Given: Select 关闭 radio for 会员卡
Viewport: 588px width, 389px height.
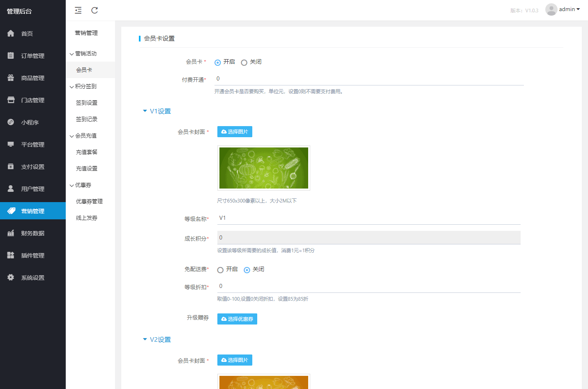Looking at the screenshot, I should [244, 62].
